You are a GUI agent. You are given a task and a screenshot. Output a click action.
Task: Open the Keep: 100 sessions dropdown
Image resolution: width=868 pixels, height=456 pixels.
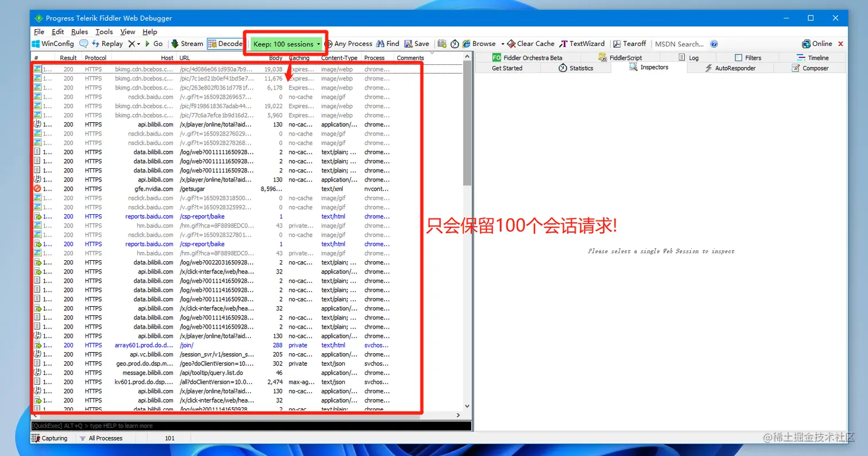click(x=286, y=44)
